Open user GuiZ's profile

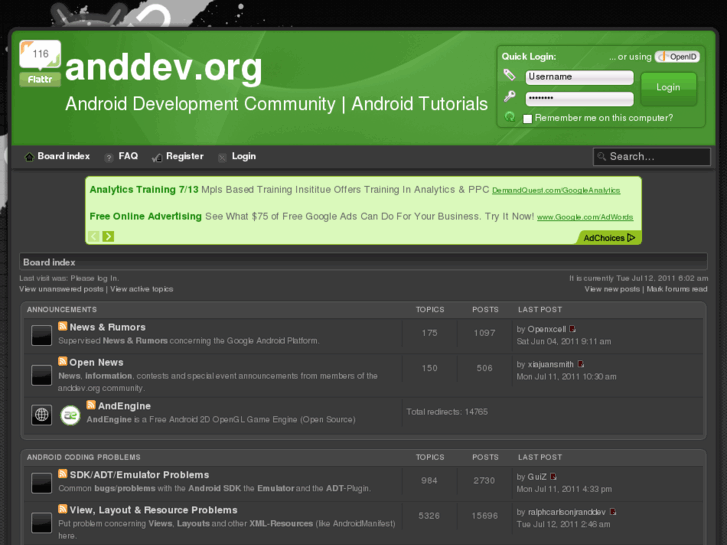(537, 477)
